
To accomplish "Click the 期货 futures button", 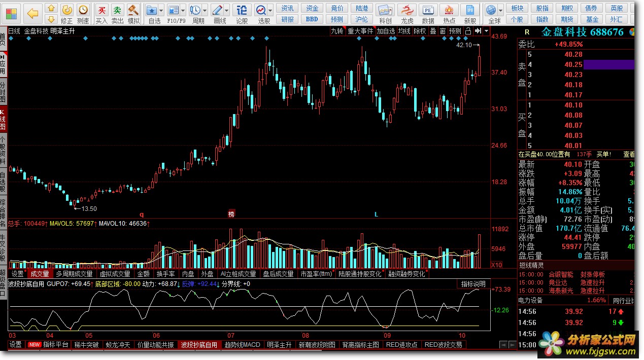I will [x=567, y=19].
